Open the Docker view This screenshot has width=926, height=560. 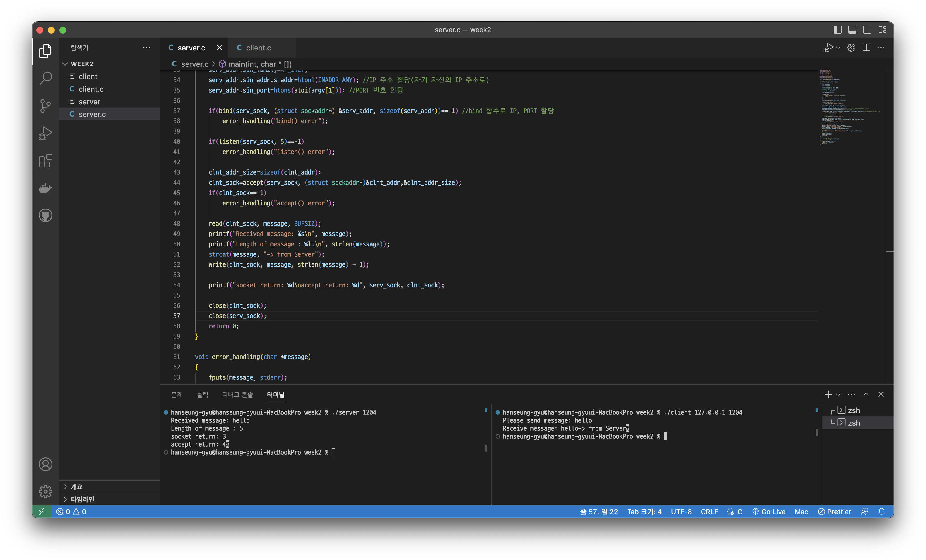46,188
